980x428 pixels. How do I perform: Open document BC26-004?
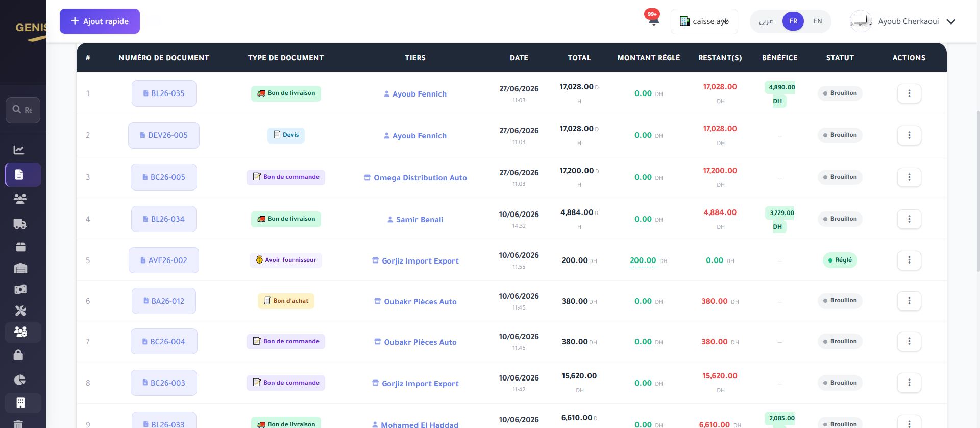pos(164,342)
